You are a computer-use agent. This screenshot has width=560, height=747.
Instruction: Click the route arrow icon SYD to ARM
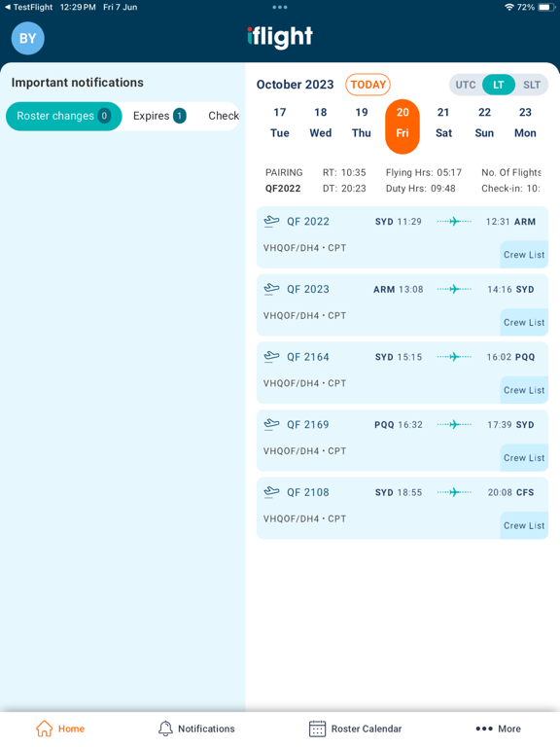pyautogui.click(x=454, y=221)
